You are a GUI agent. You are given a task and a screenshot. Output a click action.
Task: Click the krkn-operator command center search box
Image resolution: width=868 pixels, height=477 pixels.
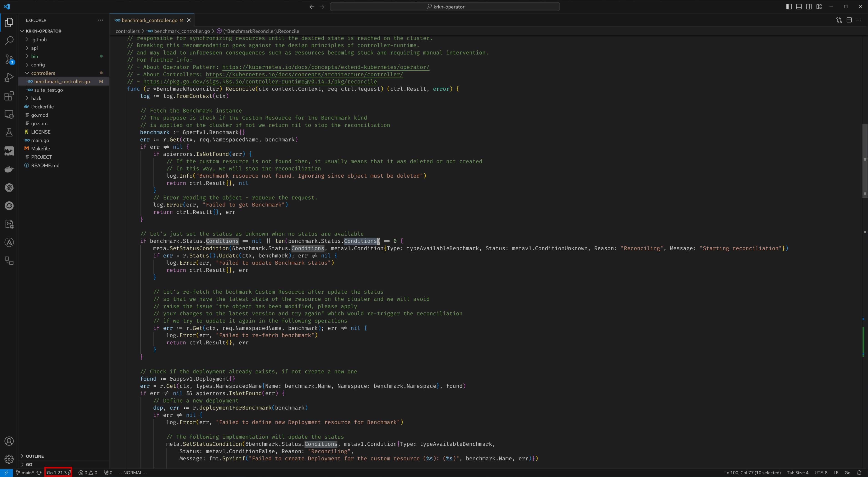pos(445,7)
